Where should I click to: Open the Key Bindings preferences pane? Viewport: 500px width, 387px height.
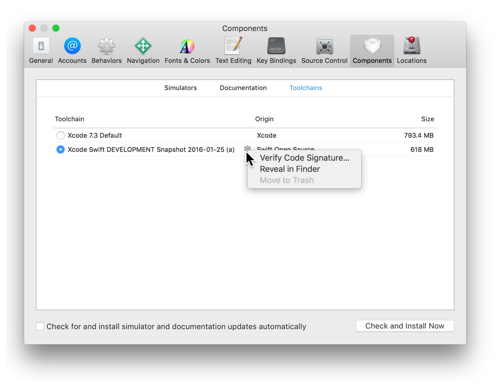point(276,51)
